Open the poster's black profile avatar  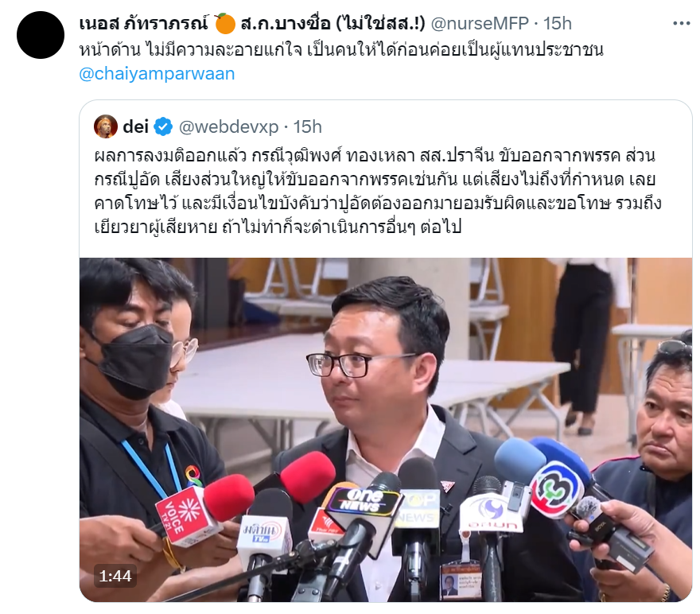click(x=41, y=35)
